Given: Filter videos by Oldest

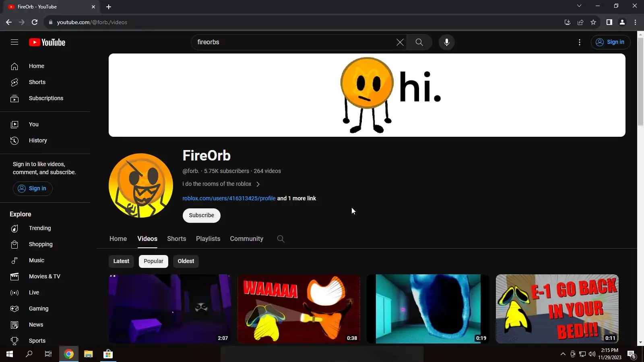Looking at the screenshot, I should coord(186,261).
